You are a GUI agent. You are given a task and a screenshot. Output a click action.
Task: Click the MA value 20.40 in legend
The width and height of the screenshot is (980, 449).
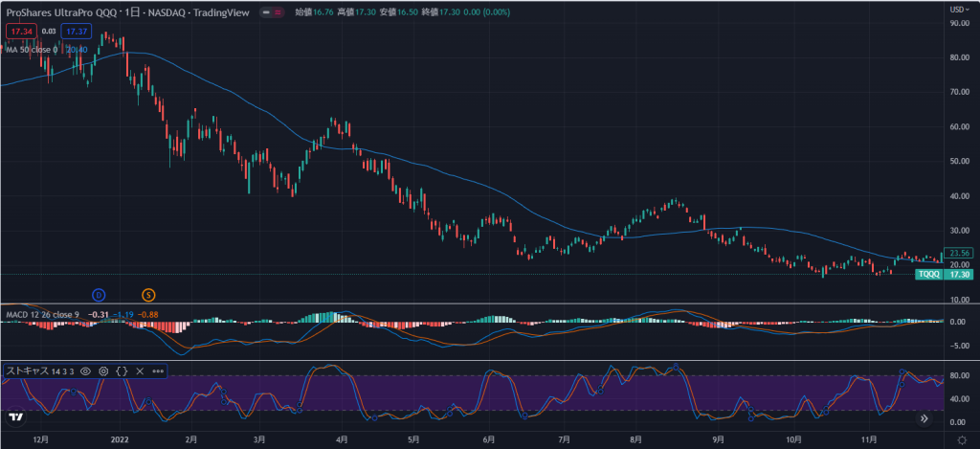tap(77, 50)
